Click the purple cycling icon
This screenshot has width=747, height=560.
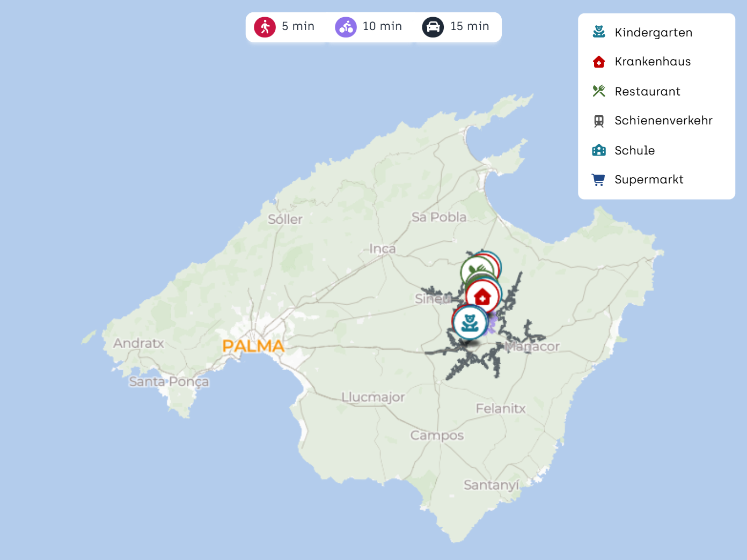(x=346, y=27)
